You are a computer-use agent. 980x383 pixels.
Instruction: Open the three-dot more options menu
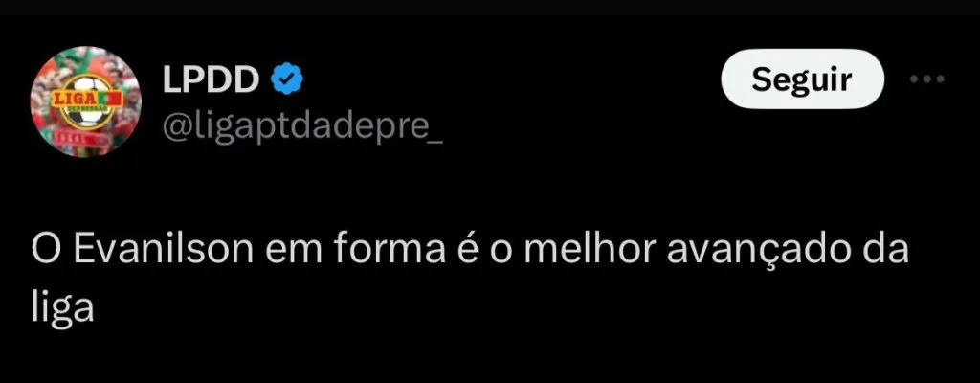926,79
